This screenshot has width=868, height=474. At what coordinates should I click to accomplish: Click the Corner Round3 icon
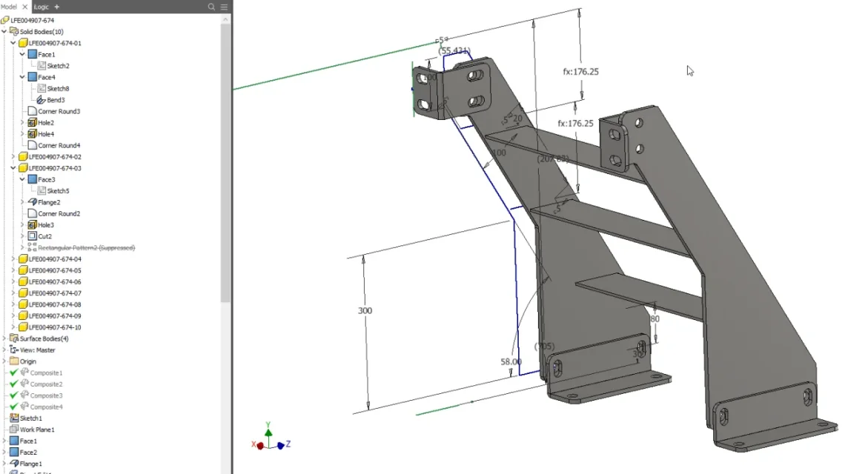coord(32,111)
